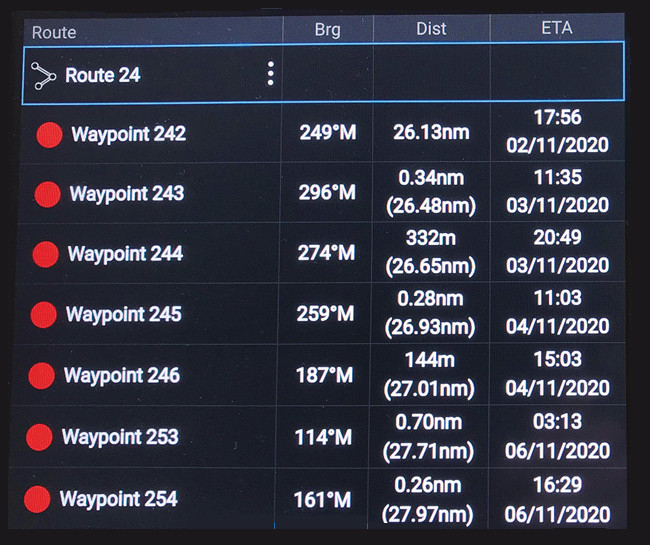This screenshot has height=545, width=650.
Task: Click the 0.70nm (27.71nm) distance cell
Action: (x=428, y=436)
